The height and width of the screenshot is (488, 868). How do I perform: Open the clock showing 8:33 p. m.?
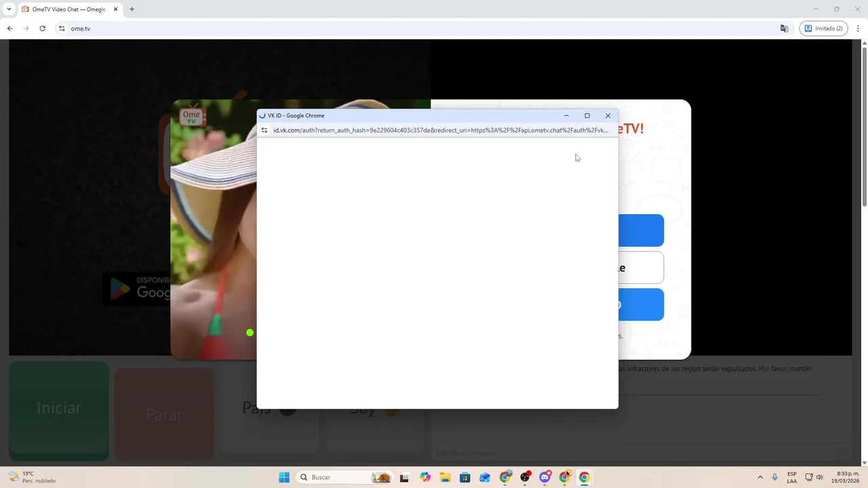[847, 477]
